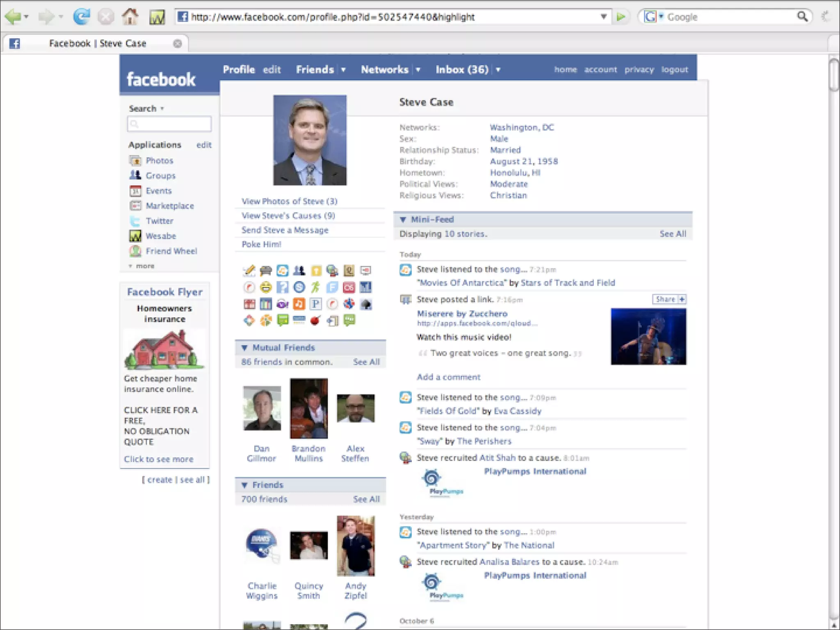Open the Networks menu dropdown arrow

pos(418,70)
